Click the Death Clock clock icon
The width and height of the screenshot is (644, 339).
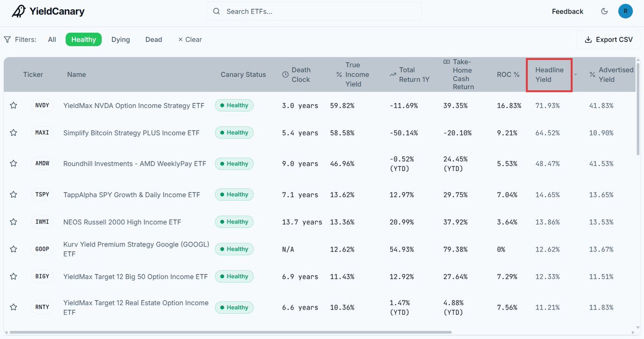286,75
